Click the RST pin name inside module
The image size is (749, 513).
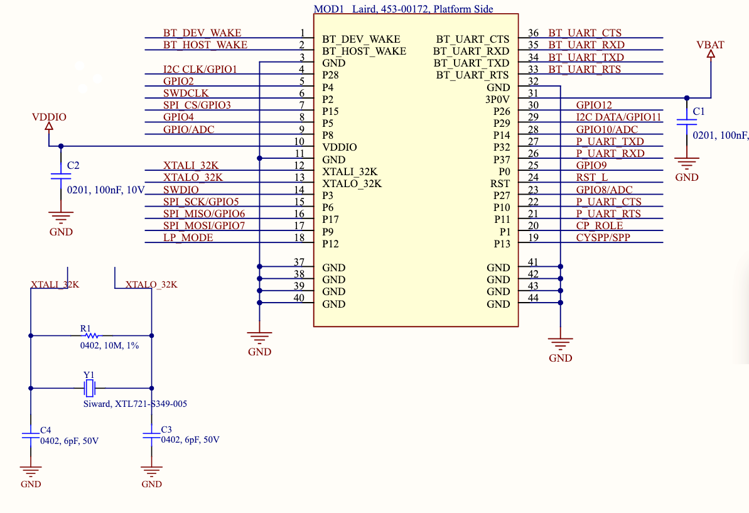point(500,183)
